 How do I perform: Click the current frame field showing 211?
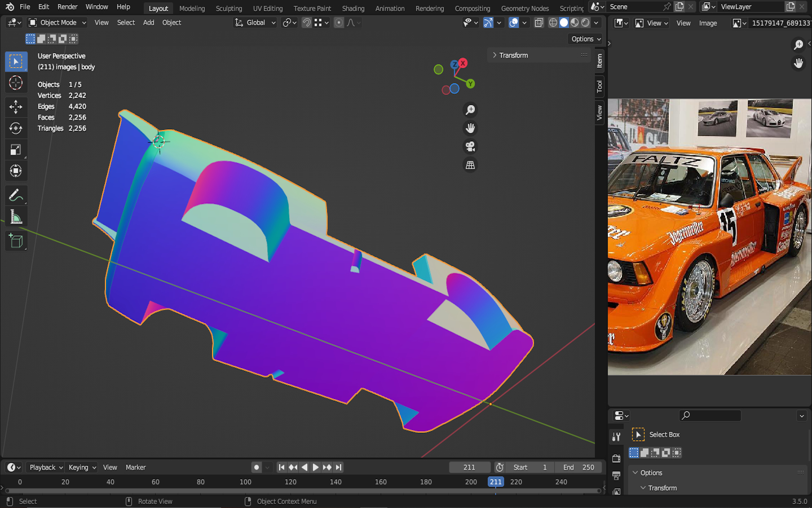[x=469, y=467]
